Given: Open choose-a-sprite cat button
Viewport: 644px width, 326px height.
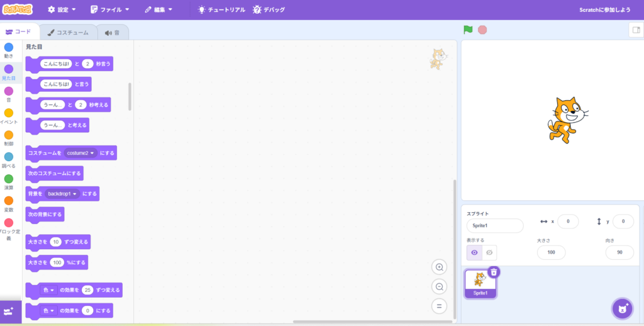Looking at the screenshot, I should coord(623,308).
